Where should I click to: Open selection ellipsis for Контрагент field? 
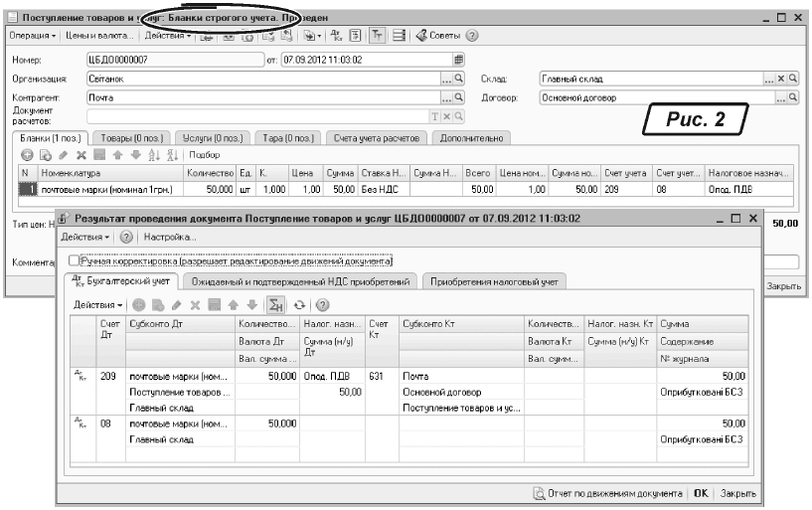[446, 98]
